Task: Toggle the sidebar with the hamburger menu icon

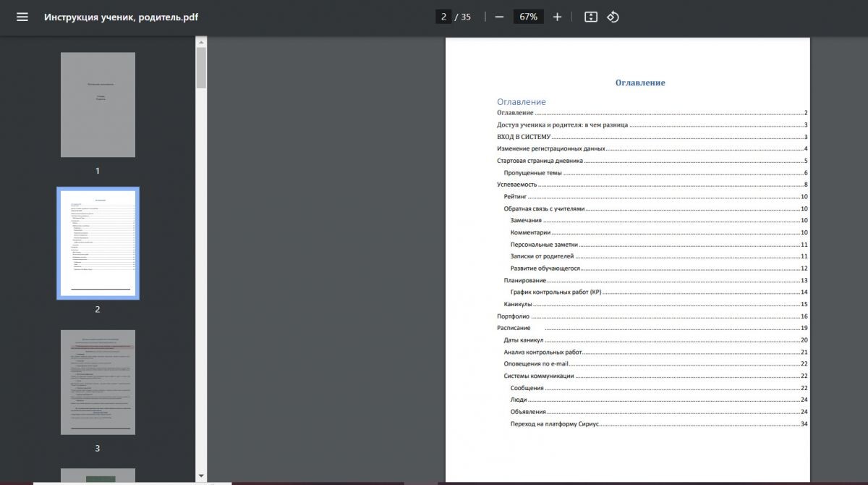Action: coord(22,17)
